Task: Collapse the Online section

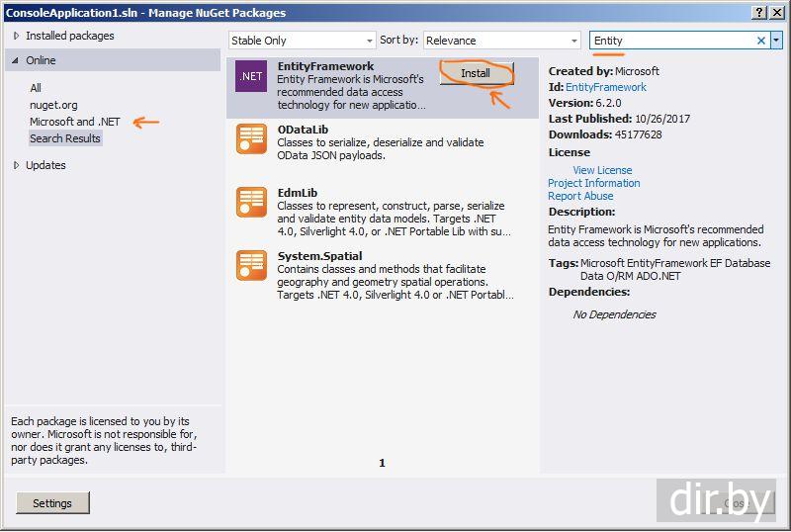Action: (x=16, y=60)
